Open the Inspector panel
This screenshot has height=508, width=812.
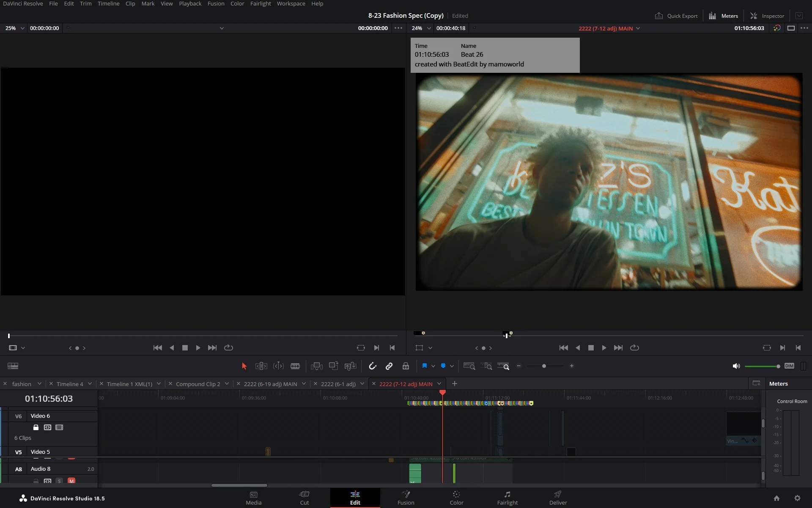767,16
